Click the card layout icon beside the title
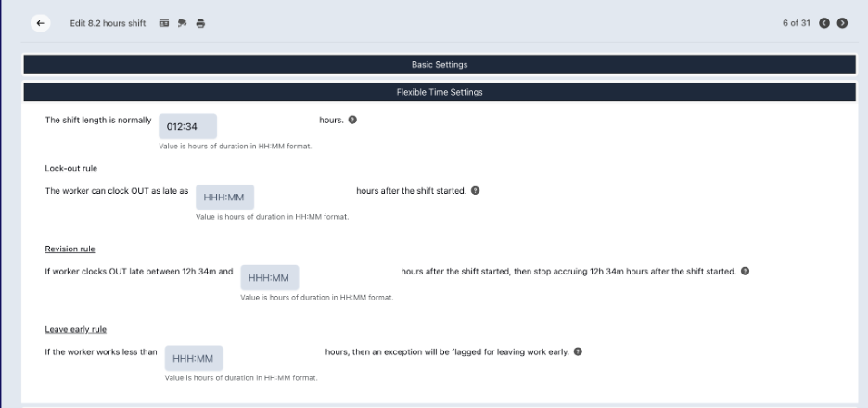The image size is (868, 408). click(164, 22)
